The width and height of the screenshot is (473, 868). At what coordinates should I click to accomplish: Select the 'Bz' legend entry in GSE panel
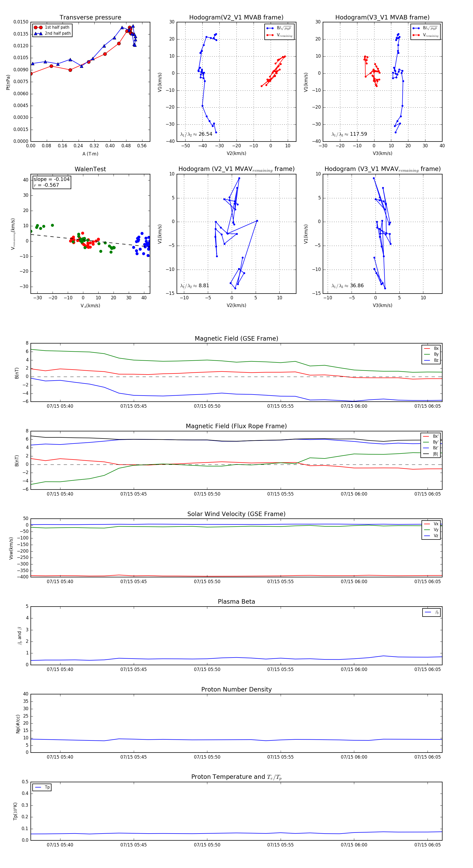pos(431,360)
